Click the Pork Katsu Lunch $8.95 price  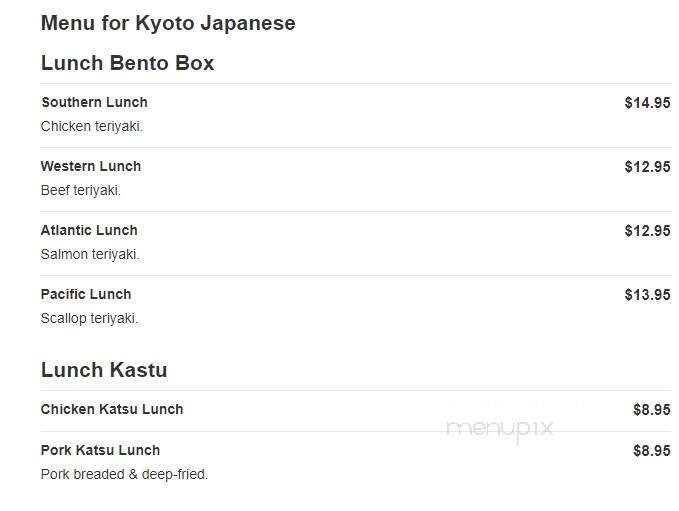click(x=651, y=450)
